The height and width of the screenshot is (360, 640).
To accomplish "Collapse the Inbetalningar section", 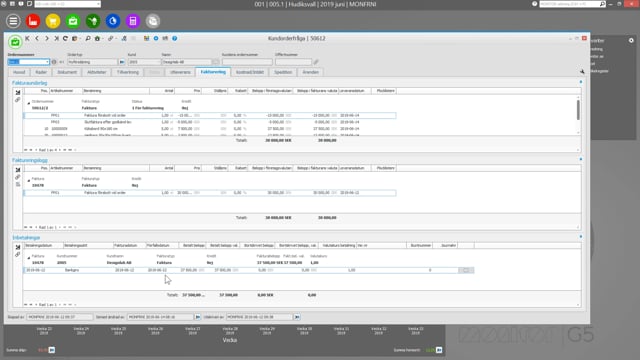I will [x=581, y=237].
